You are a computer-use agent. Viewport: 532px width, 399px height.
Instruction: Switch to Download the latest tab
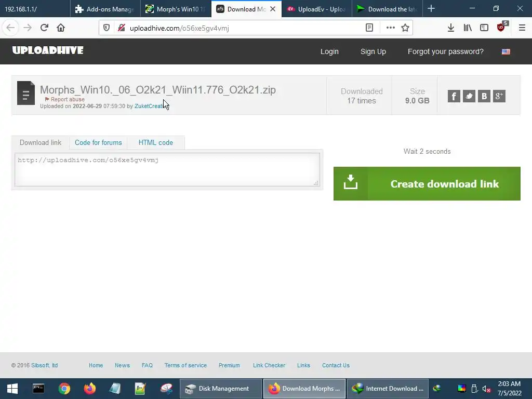coord(387,9)
